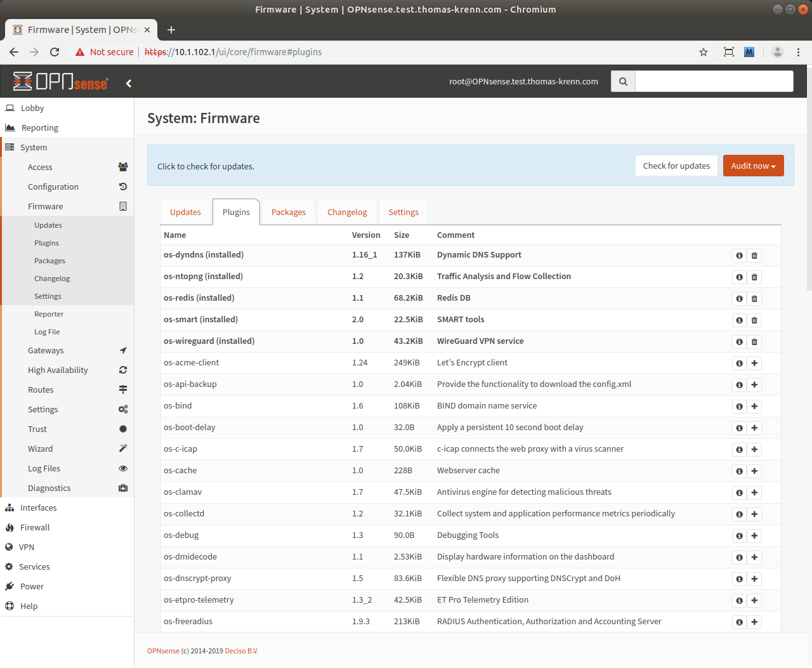
Task: Click the page's vertical scrollbar
Action: (x=808, y=190)
